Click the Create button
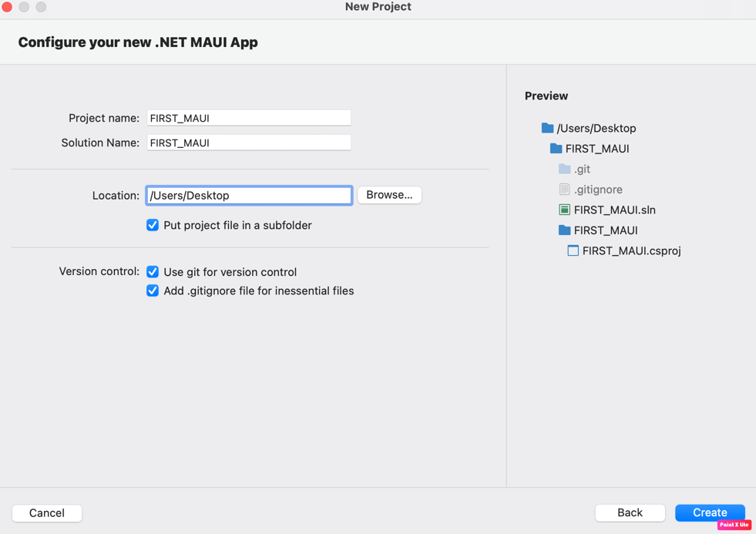 click(x=710, y=512)
